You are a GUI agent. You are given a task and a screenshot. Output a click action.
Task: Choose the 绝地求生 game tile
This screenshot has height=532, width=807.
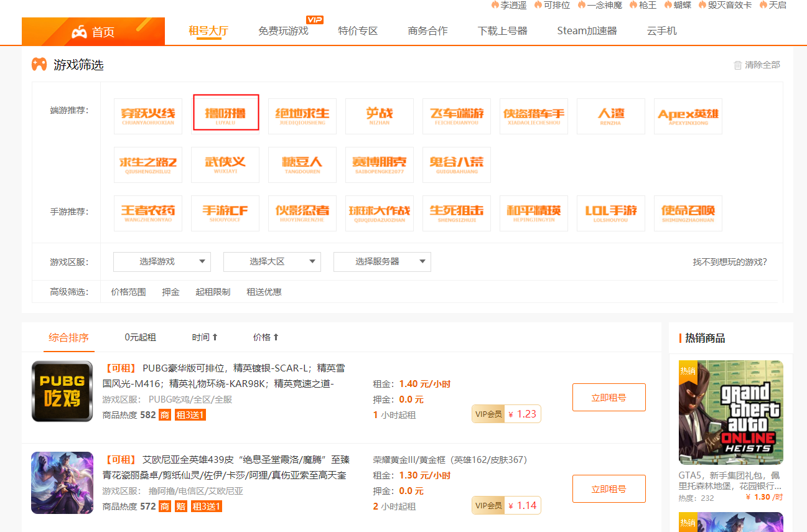pos(302,116)
